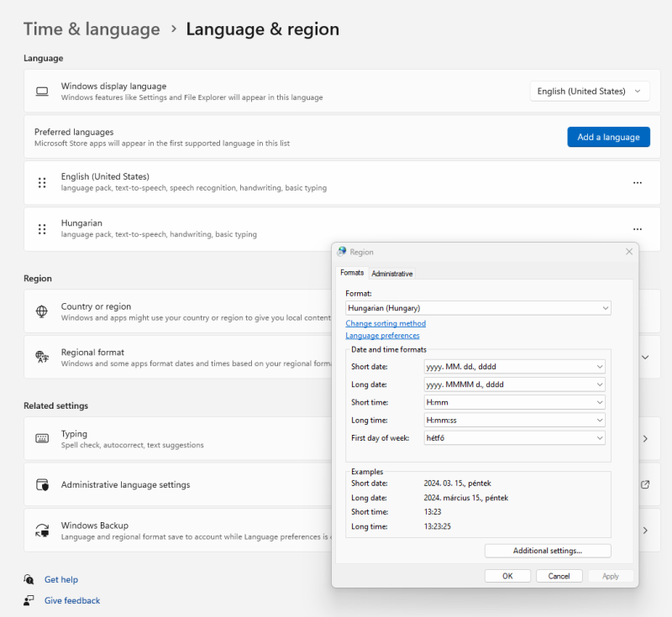This screenshot has height=617, width=672.
Task: Open the Long date format dropdown
Action: point(514,384)
